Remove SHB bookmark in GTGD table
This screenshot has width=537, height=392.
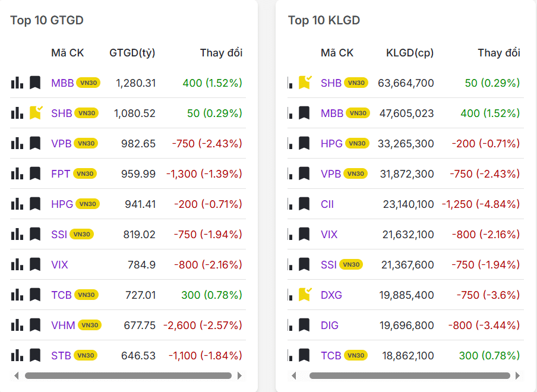click(x=36, y=112)
